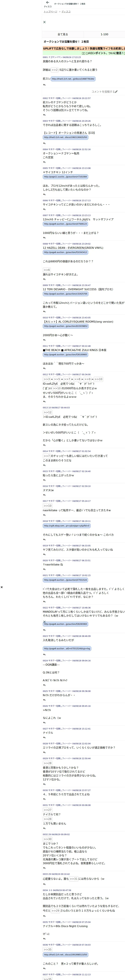The height and width of the screenshot is (980, 125).
Task: Close the overlay using the far-left X
Action: click(x=1, y=587)
